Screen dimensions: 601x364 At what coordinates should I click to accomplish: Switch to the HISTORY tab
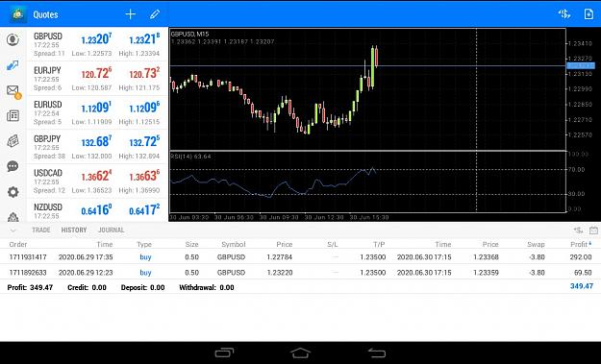click(x=74, y=231)
